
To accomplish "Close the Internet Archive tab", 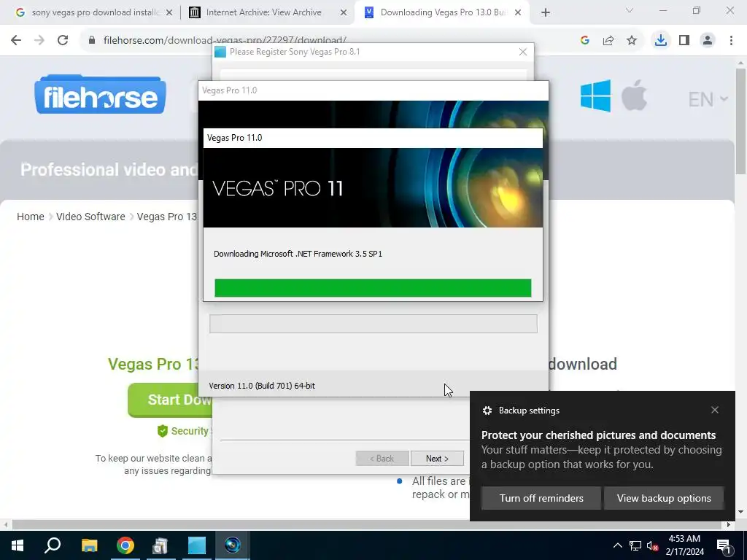I will click(344, 12).
